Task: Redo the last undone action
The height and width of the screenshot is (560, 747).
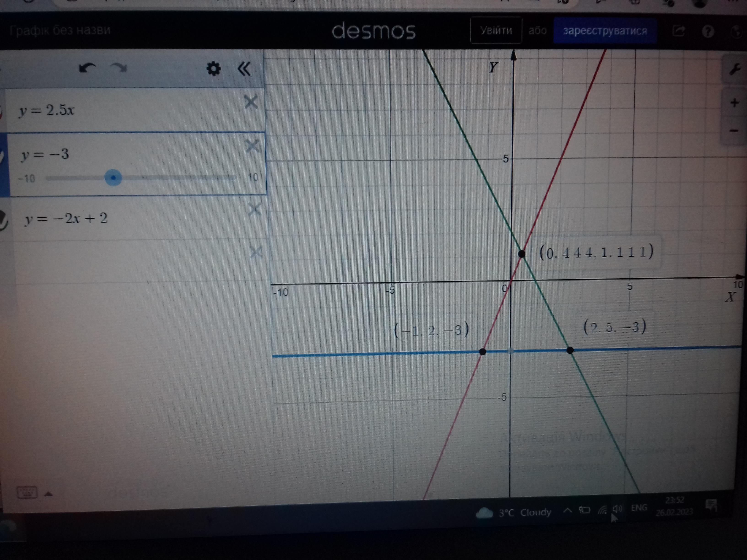Action: (x=119, y=68)
